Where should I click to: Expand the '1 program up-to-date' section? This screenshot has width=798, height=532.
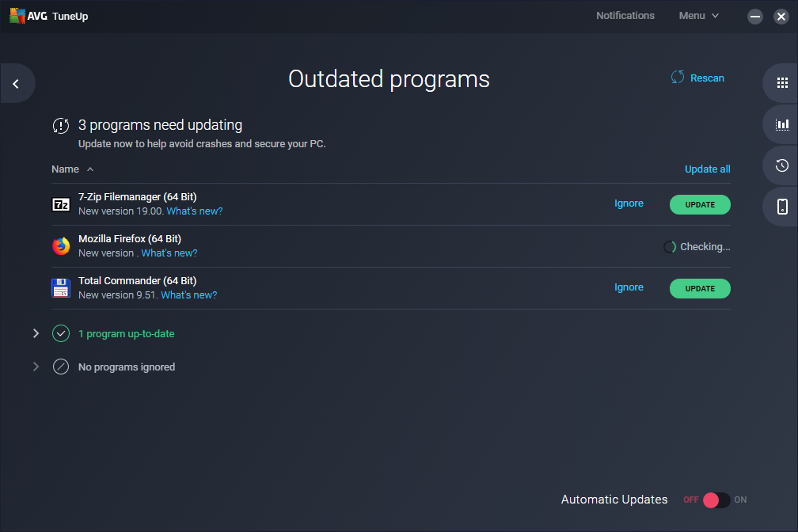(x=36, y=333)
